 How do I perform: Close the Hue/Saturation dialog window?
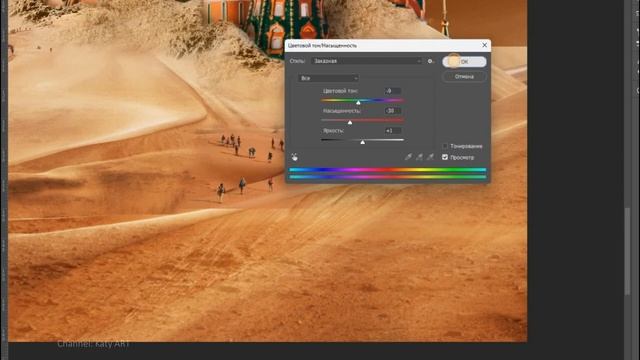[x=484, y=45]
